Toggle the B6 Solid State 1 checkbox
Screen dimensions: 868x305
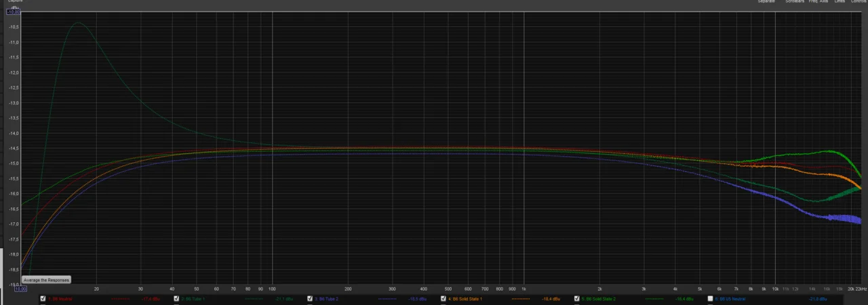443,298
